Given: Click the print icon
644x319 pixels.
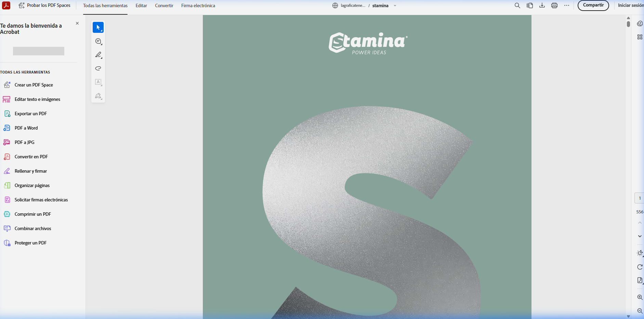Looking at the screenshot, I should click(554, 5).
